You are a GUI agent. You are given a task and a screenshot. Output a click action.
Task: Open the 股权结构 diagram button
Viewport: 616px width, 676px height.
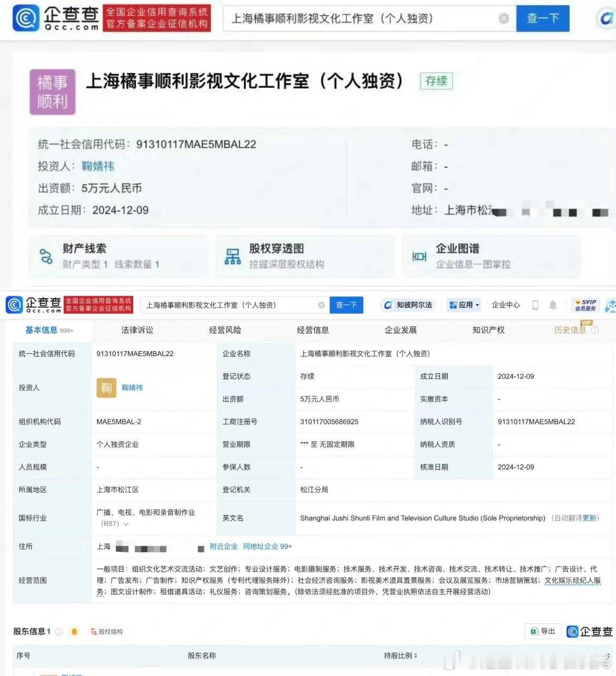106,632
